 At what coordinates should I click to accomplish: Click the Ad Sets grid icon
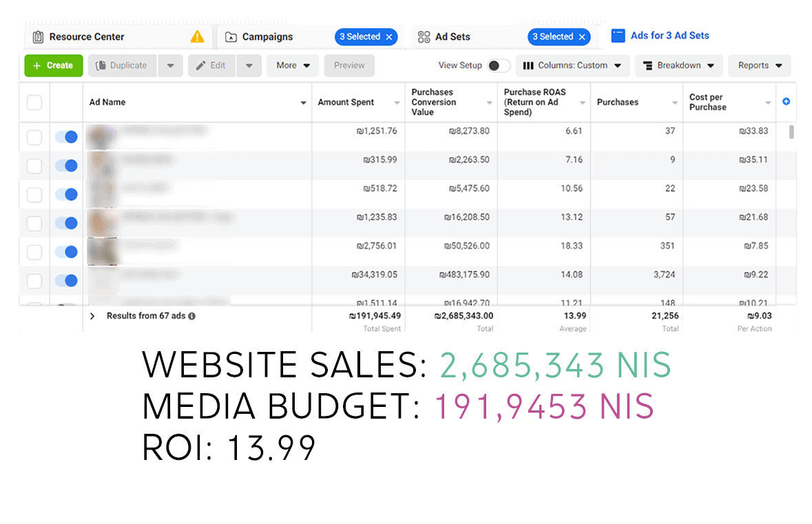point(424,36)
